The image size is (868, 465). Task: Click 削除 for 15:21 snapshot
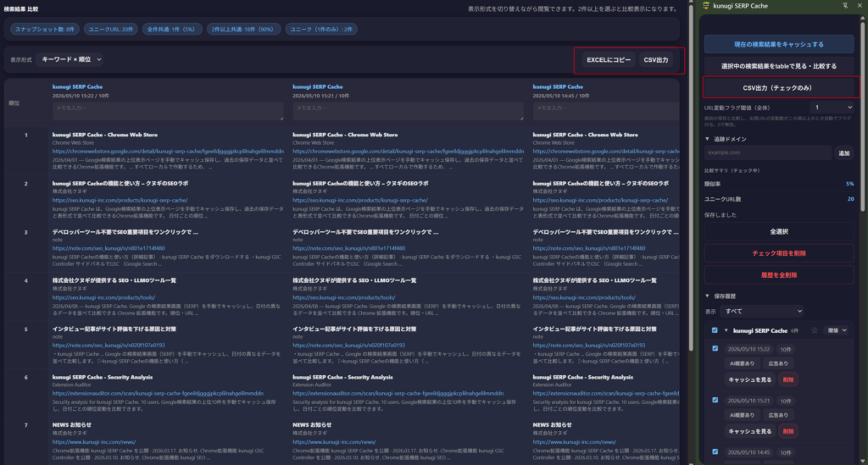pyautogui.click(x=788, y=431)
